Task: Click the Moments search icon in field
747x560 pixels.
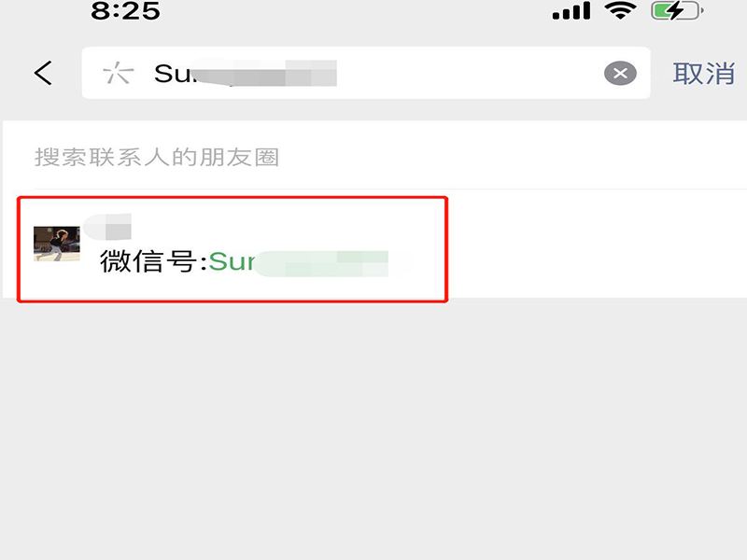Action: point(119,74)
